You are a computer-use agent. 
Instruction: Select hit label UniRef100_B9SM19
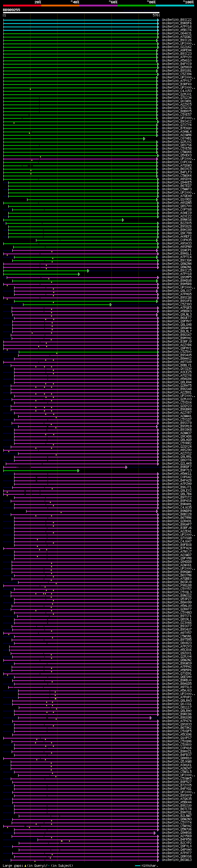pos(176,426)
